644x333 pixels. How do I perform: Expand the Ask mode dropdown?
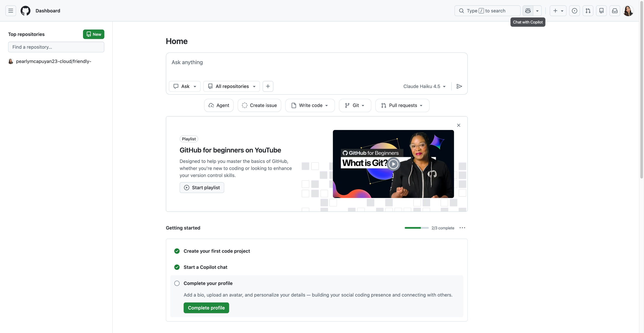coord(185,86)
